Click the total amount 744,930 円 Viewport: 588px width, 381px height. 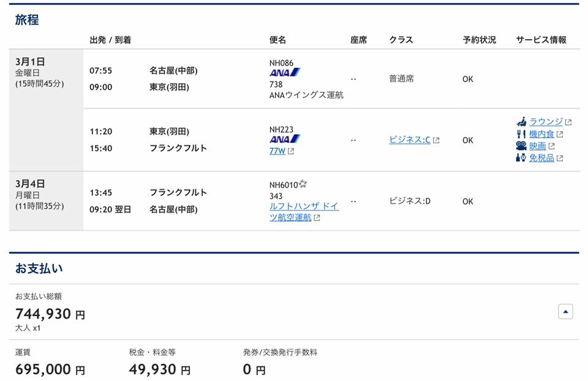50,314
